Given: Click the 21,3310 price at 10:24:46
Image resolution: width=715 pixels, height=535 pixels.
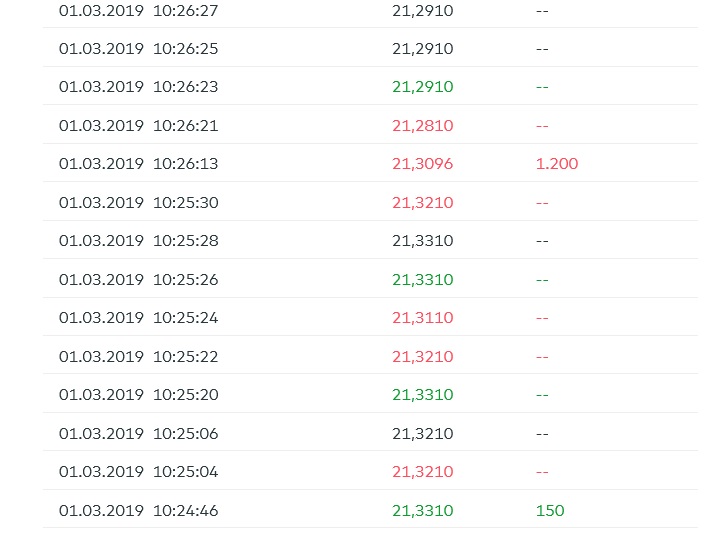Looking at the screenshot, I should point(422,511).
